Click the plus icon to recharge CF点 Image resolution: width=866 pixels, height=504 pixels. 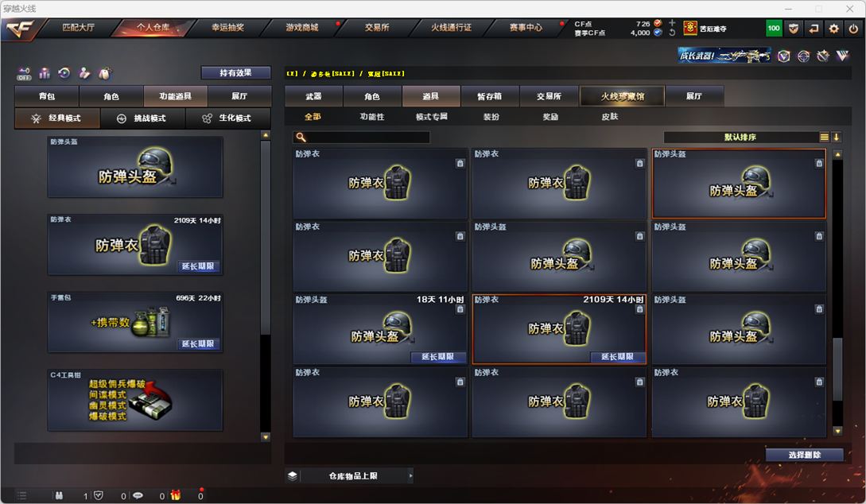click(672, 23)
